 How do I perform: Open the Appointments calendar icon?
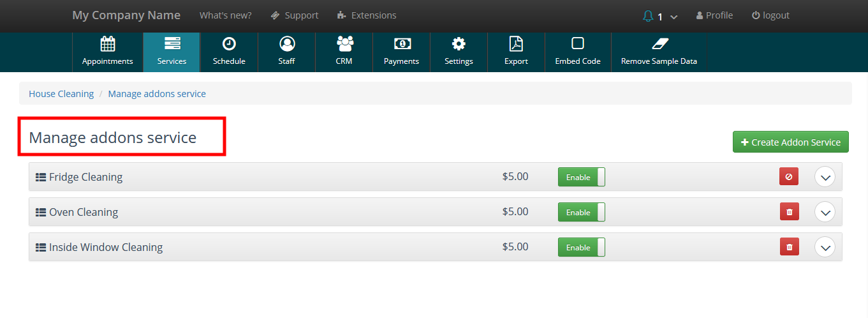(x=108, y=44)
